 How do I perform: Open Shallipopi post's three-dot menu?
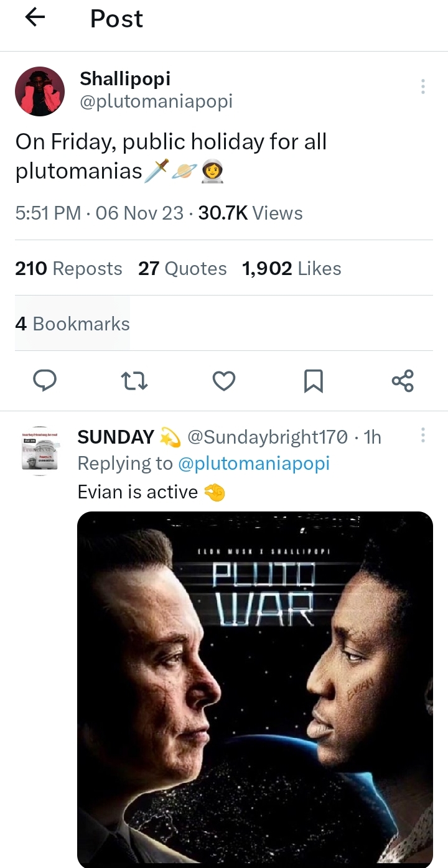click(x=423, y=86)
